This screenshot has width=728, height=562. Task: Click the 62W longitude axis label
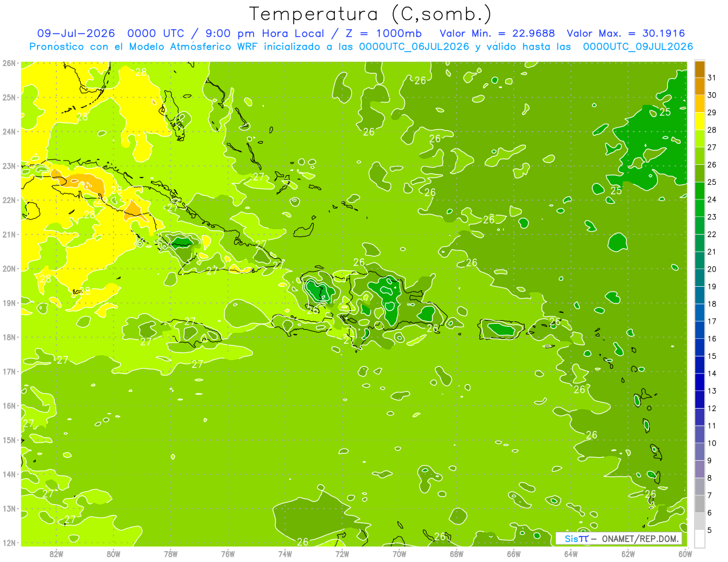628,554
